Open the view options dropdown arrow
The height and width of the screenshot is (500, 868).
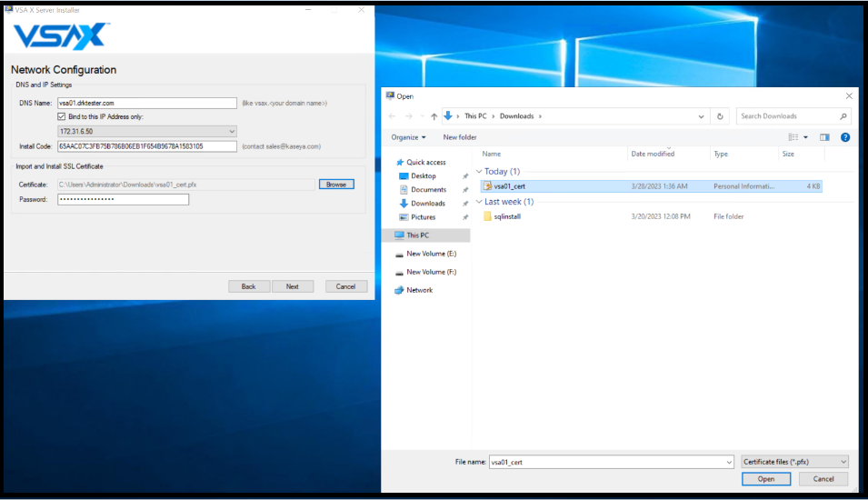coord(805,137)
